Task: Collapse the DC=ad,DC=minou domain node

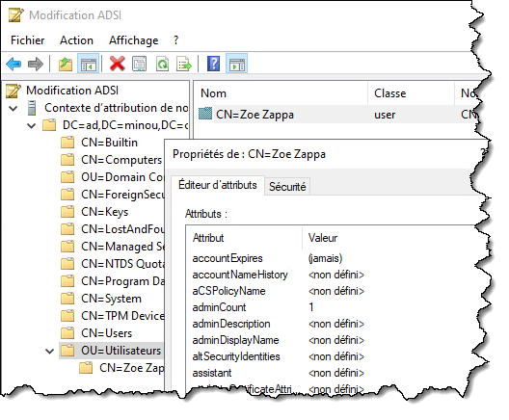Action: click(x=32, y=125)
